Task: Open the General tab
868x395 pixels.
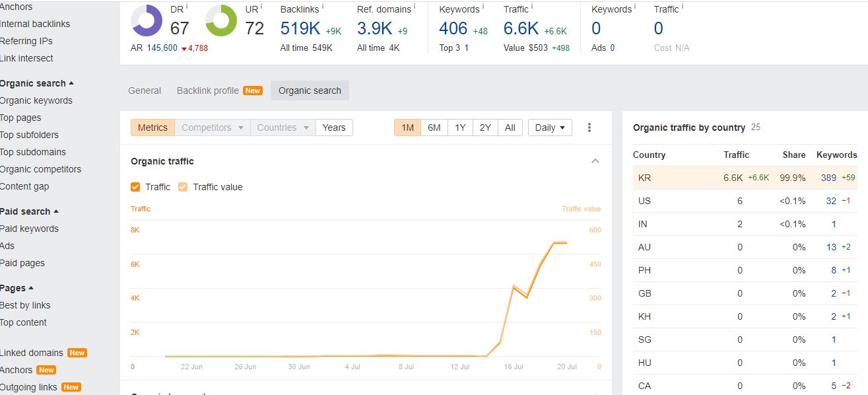Action: tap(145, 90)
